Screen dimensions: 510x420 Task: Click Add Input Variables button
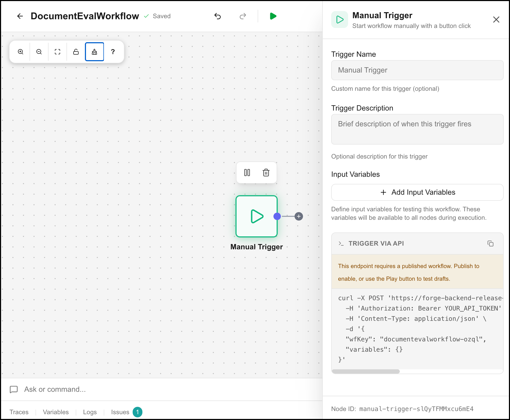coord(417,192)
